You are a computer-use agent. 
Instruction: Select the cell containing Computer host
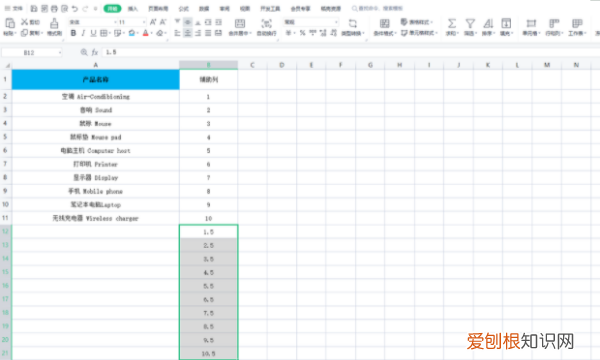(96, 151)
